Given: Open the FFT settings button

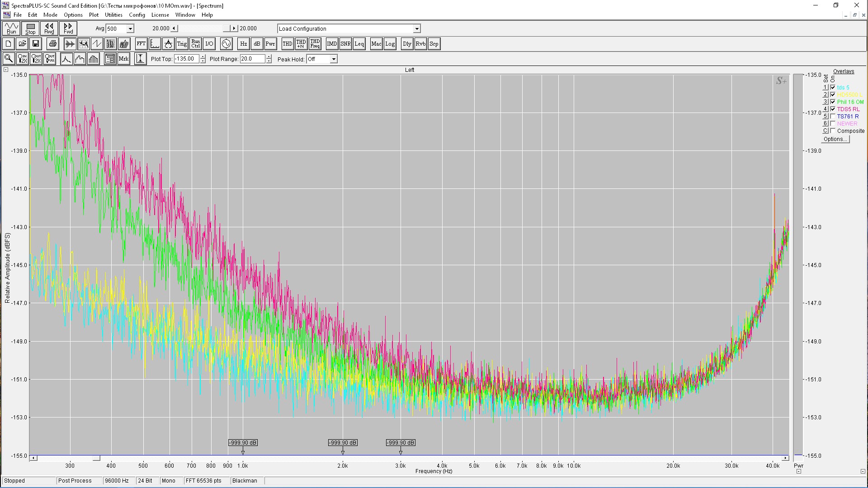Looking at the screenshot, I should [141, 44].
